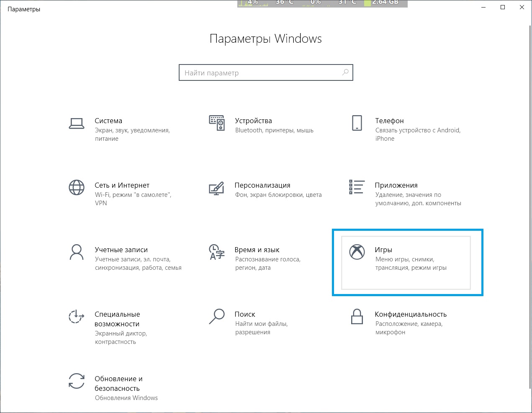Viewport: 532px width, 413px height.
Task: Click 'Учетные записи, эл. почта' description
Action: pos(138,263)
